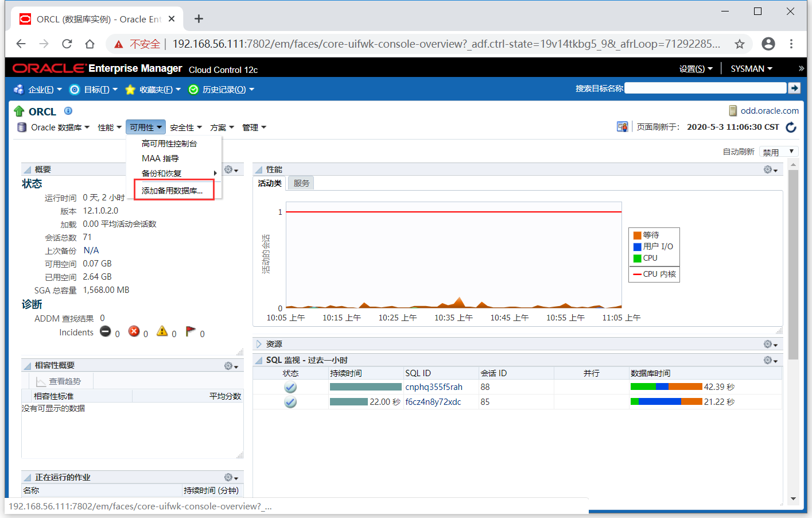Open the gear menu of 相容性概要 panel
This screenshot has height=518, width=812.
231,366
